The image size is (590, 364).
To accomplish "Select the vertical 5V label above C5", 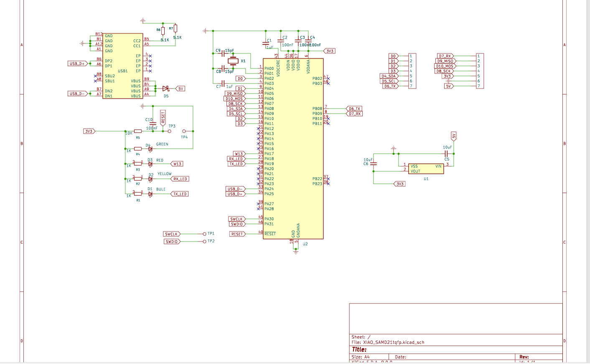I will click(x=454, y=136).
